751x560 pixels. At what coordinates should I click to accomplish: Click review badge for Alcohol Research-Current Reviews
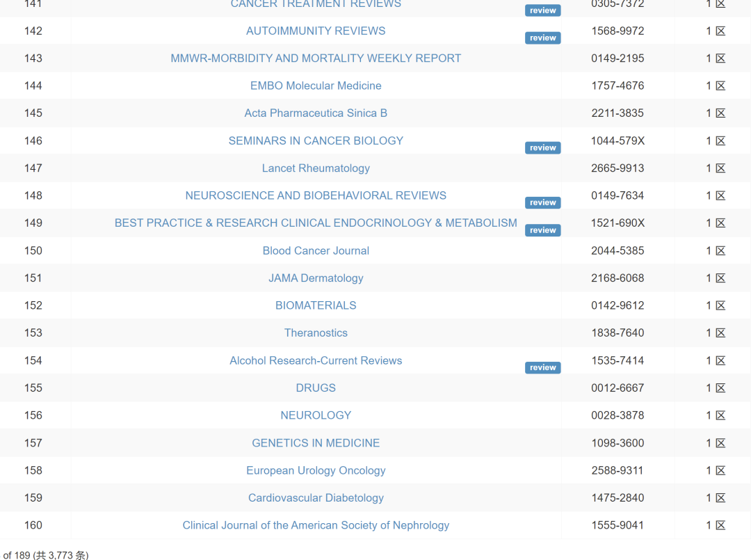pyautogui.click(x=542, y=367)
